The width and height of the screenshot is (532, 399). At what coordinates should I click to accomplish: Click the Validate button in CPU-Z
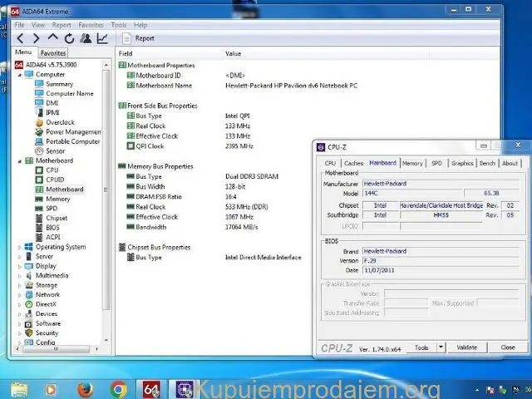click(467, 347)
